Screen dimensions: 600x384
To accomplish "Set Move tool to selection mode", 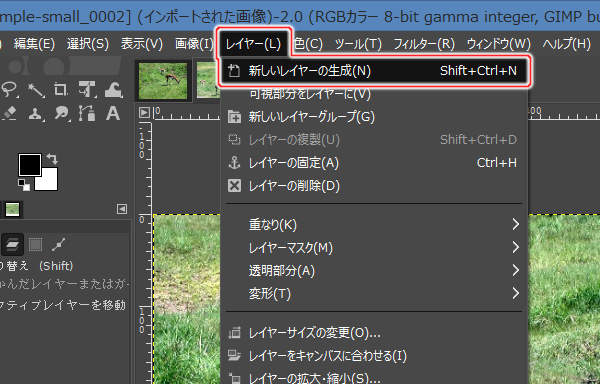I will pyautogui.click(x=35, y=244).
